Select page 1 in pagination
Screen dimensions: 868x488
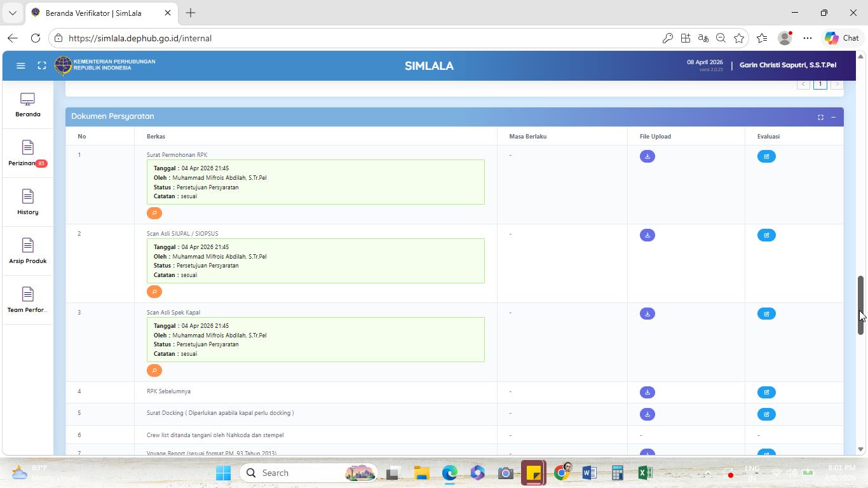click(820, 84)
